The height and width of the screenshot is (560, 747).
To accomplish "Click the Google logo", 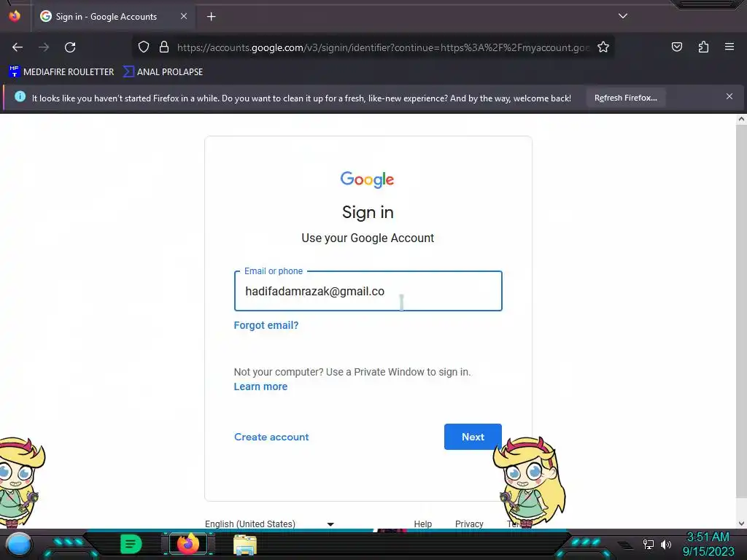I will point(368,179).
